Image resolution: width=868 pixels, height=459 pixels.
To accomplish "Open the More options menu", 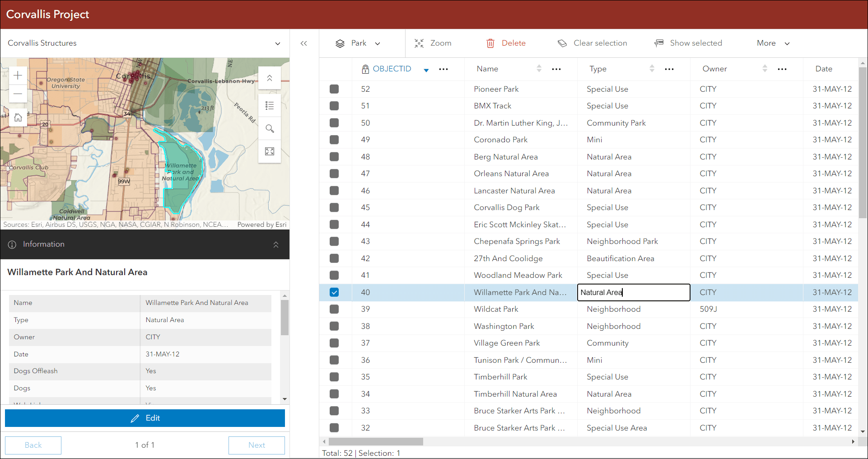I will 773,43.
